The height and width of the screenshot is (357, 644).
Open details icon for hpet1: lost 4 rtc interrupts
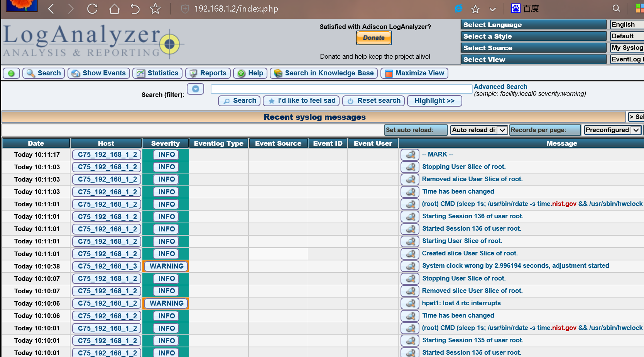(x=410, y=303)
